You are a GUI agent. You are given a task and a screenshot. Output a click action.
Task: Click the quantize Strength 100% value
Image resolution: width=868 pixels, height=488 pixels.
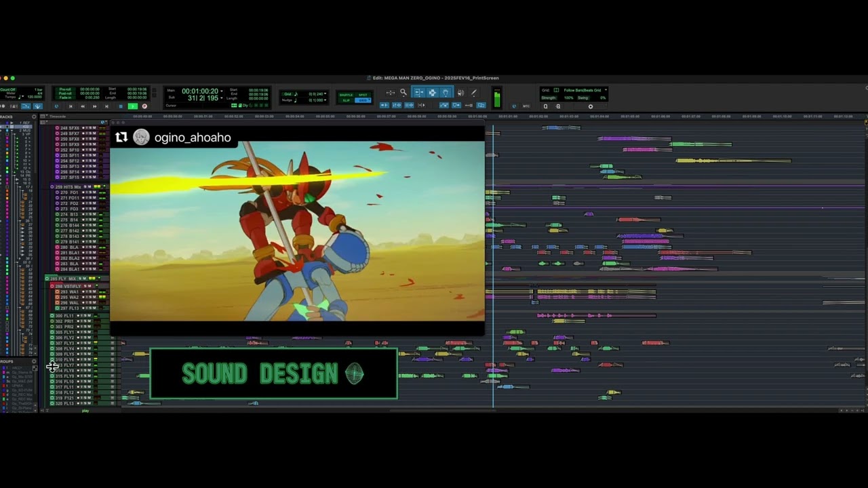point(568,98)
